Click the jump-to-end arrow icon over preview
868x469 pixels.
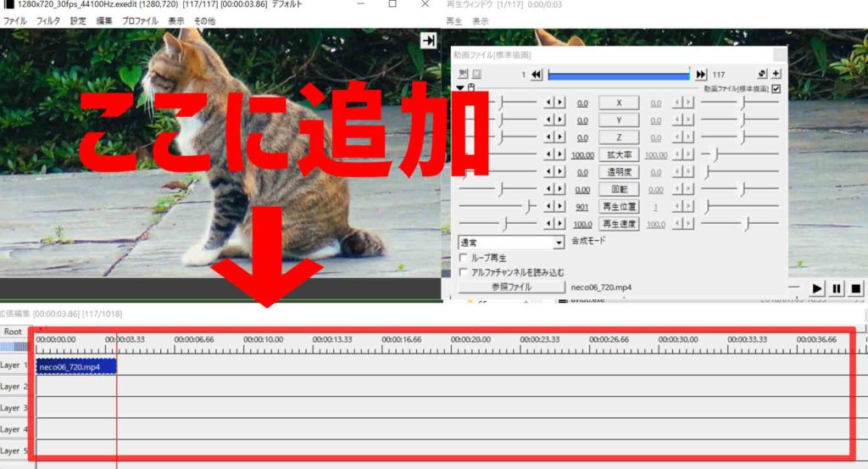pyautogui.click(x=428, y=41)
